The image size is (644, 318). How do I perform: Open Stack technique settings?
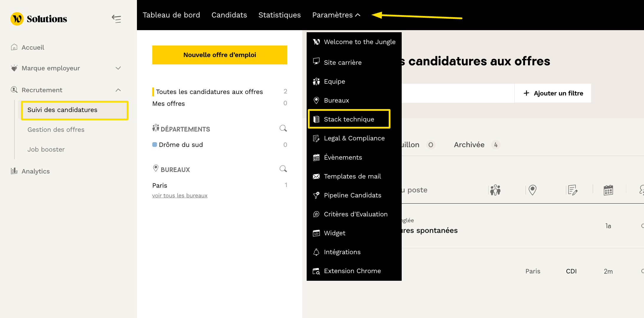point(349,119)
